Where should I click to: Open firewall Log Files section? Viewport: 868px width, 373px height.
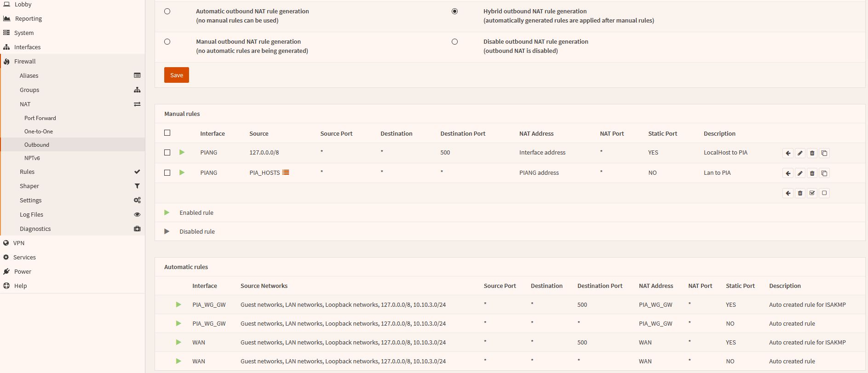point(31,214)
